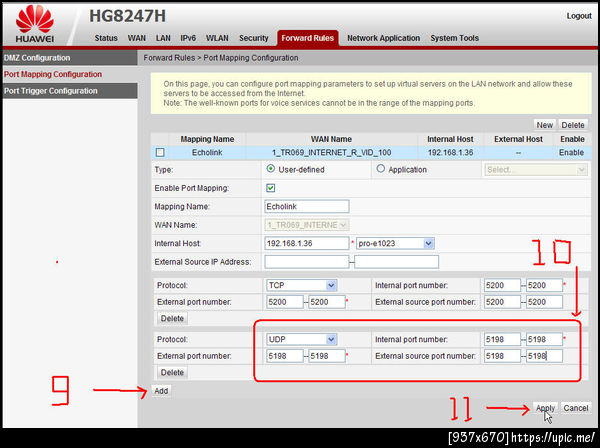The image size is (600, 448).
Task: Click the Add port rule button
Action: click(161, 391)
